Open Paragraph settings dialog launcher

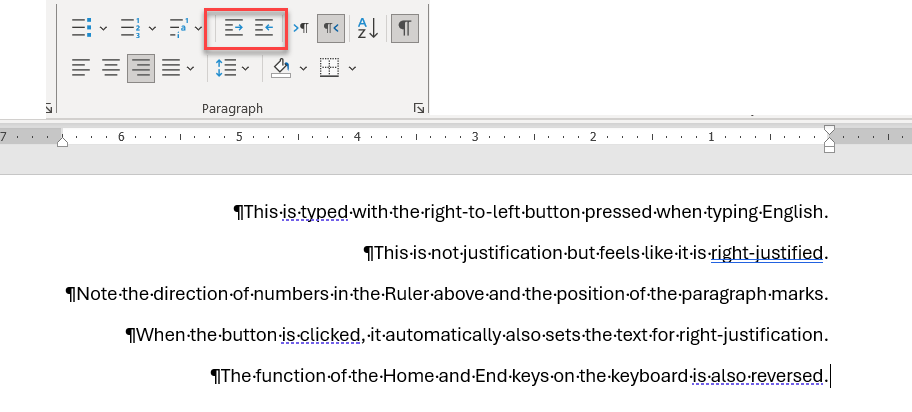pos(419,108)
